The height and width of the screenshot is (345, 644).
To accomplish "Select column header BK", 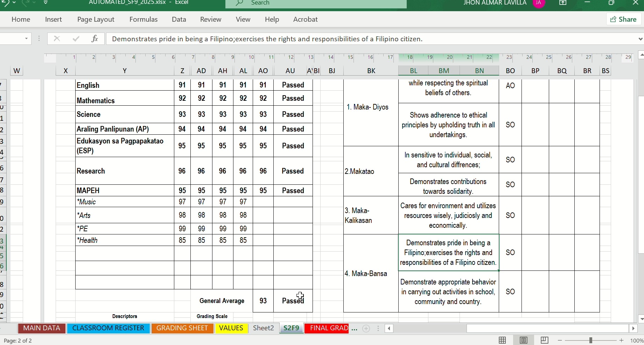I will [371, 71].
